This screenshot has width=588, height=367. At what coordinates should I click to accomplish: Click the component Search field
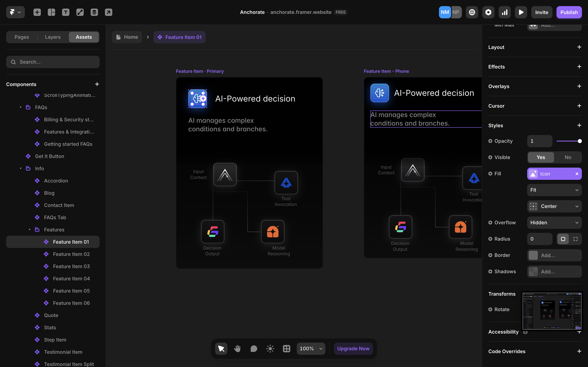tap(53, 62)
